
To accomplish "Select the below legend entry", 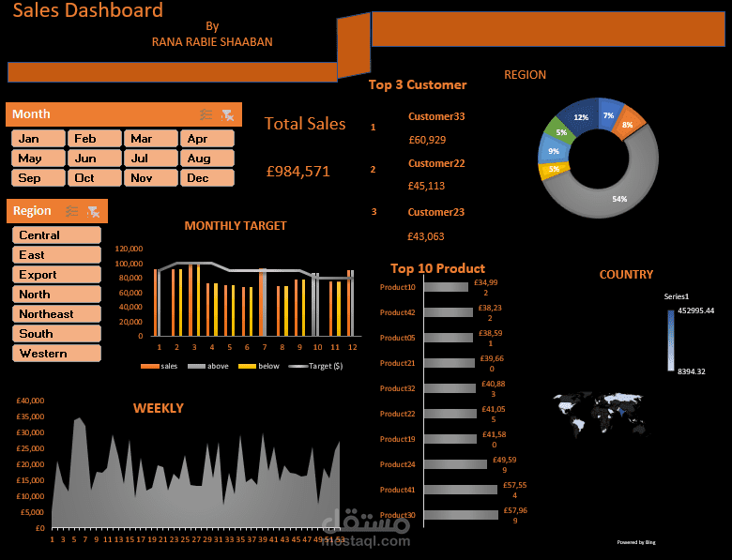I will tap(259, 367).
